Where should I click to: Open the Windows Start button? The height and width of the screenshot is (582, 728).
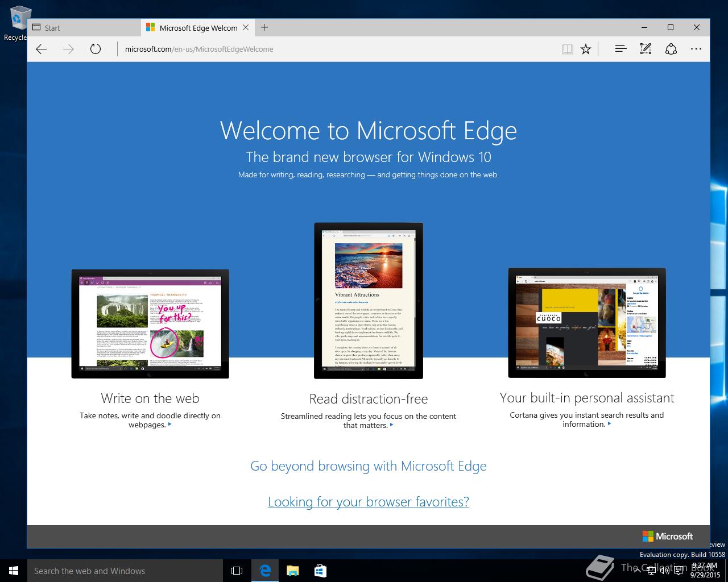point(14,571)
